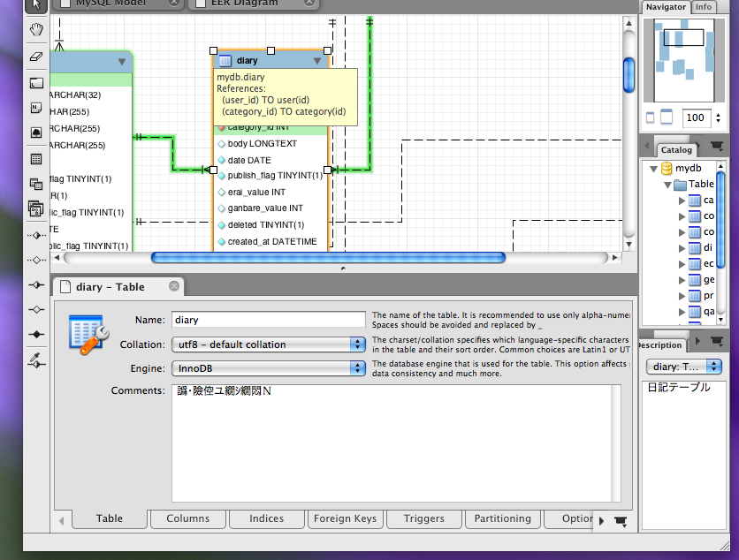This screenshot has height=560, width=739.
Task: Collapse the mydb schema tree node
Action: [654, 169]
